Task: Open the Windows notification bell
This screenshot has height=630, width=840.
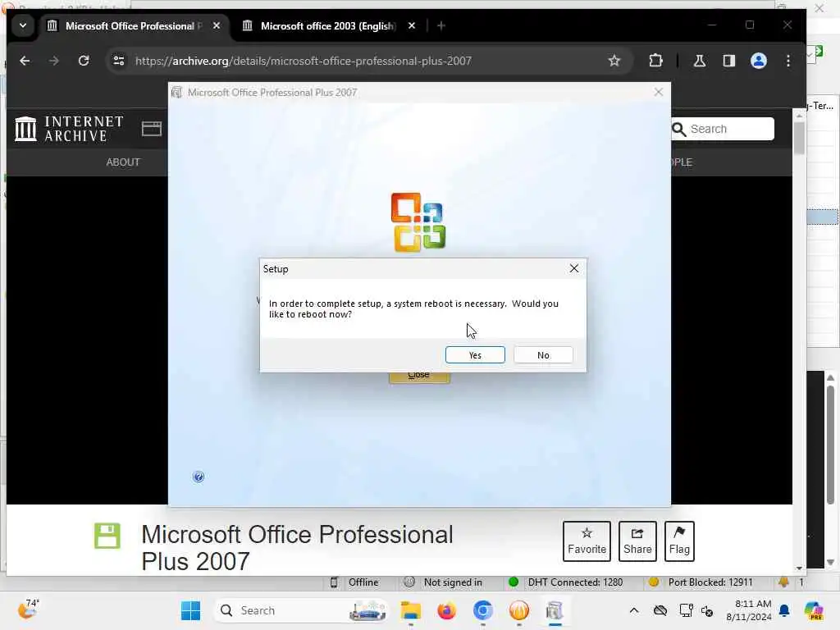Action: click(x=784, y=610)
